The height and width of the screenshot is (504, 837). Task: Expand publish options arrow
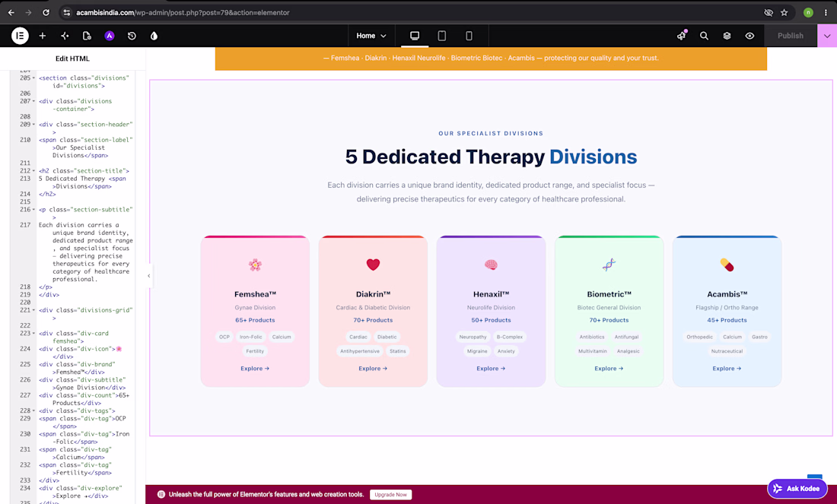point(827,36)
